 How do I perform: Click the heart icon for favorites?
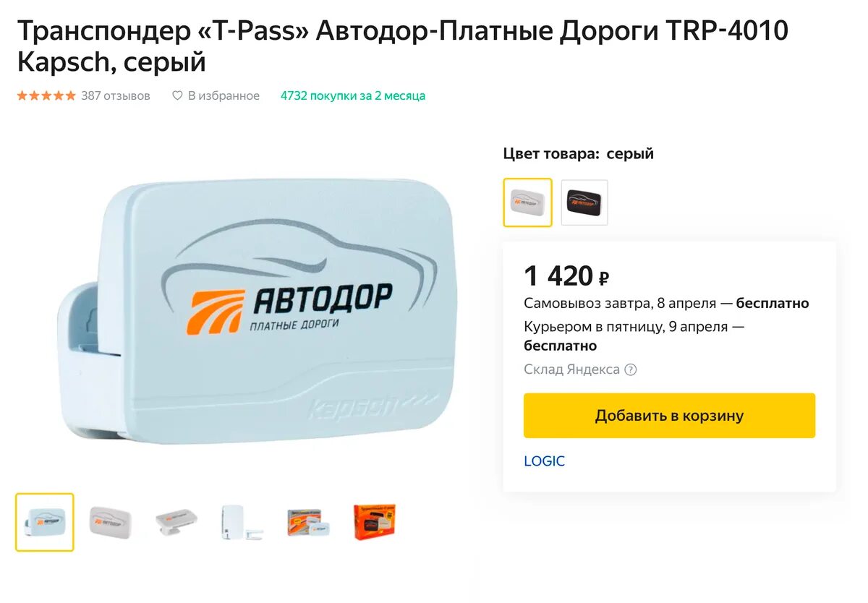tap(177, 95)
